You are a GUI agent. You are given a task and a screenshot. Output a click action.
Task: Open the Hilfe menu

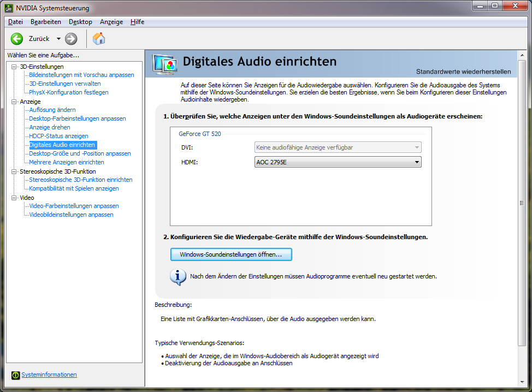pyautogui.click(x=138, y=22)
